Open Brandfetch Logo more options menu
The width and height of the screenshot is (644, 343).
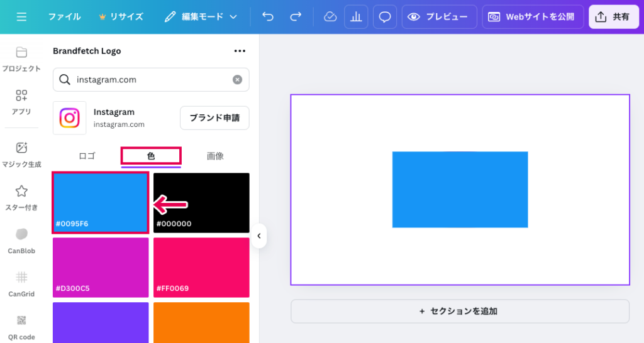(240, 51)
